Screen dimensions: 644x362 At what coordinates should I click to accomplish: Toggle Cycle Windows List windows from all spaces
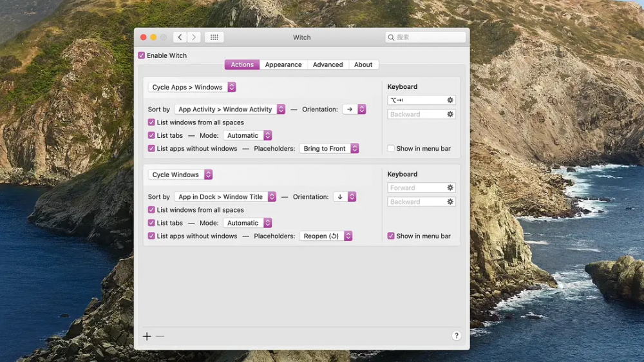[x=151, y=210]
